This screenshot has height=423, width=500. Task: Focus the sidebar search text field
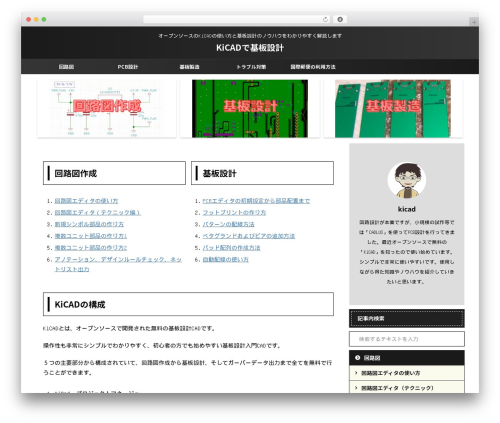tap(407, 339)
